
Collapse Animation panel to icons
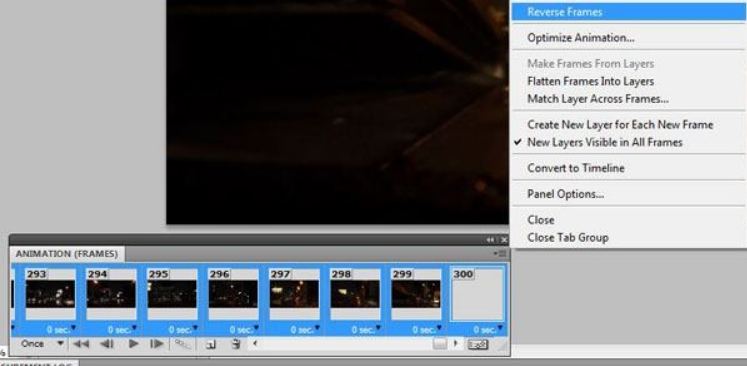point(490,240)
